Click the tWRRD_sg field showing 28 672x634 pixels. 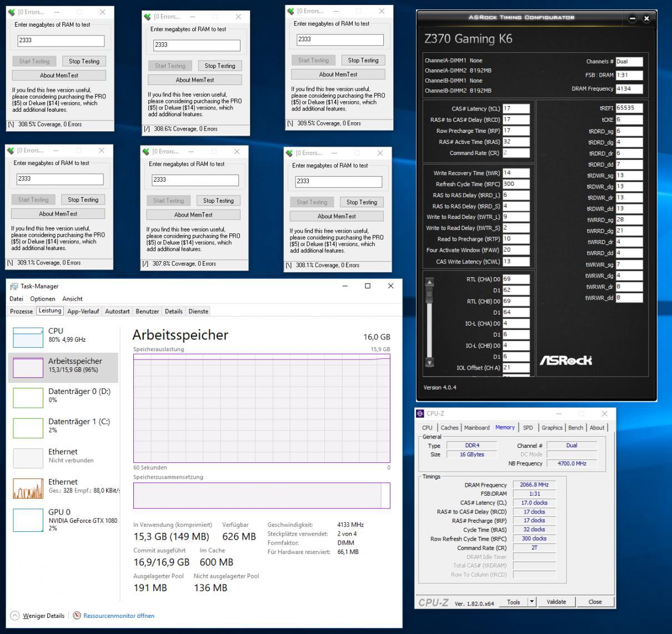629,220
